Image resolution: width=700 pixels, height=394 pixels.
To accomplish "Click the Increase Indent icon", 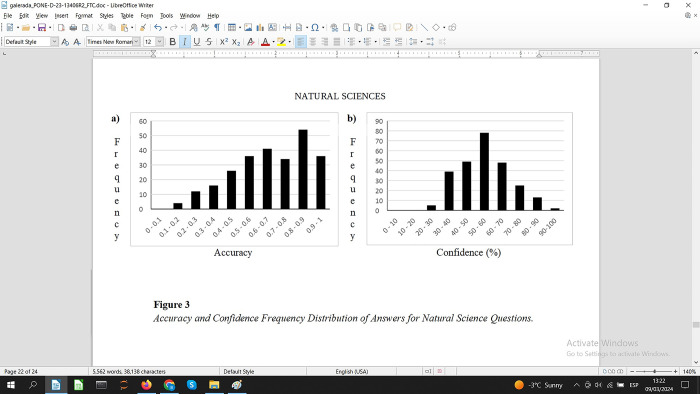I will pyautogui.click(x=387, y=41).
